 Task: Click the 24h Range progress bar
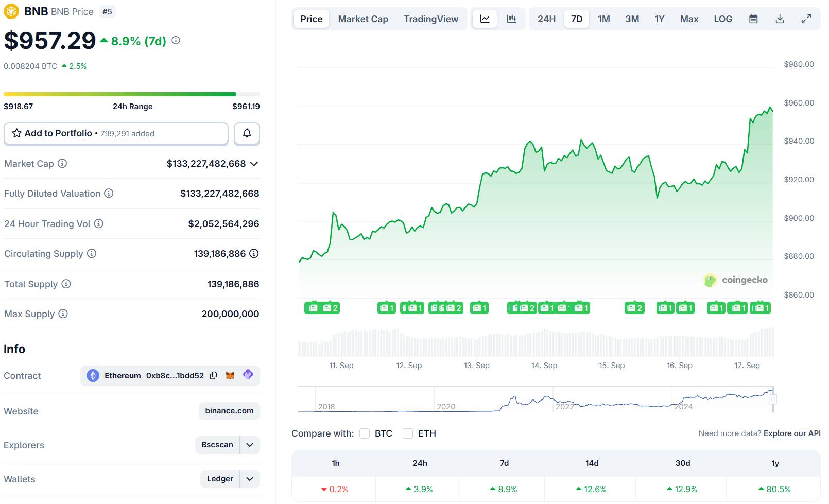[x=132, y=94]
